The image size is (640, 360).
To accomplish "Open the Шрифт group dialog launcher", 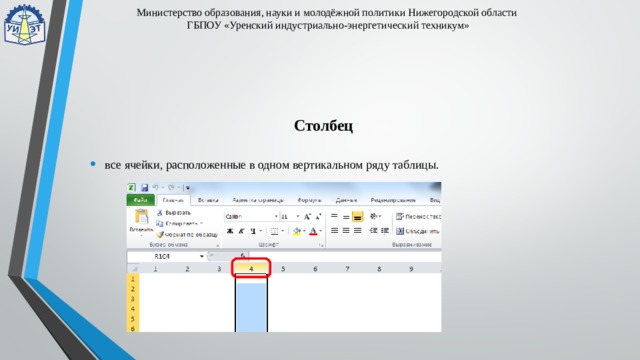I will pyautogui.click(x=322, y=245).
